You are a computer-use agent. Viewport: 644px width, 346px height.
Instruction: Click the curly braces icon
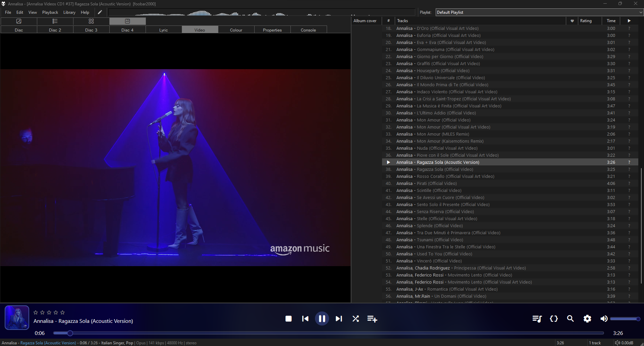pos(554,318)
